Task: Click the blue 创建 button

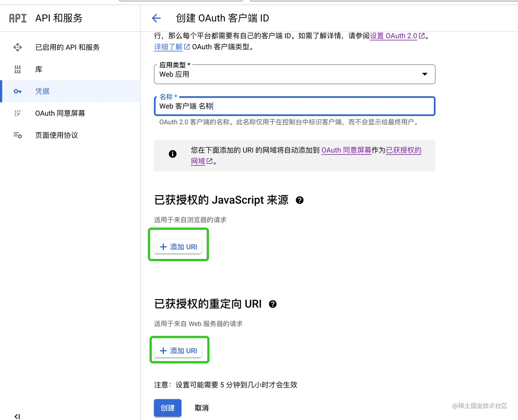Action: tap(168, 408)
